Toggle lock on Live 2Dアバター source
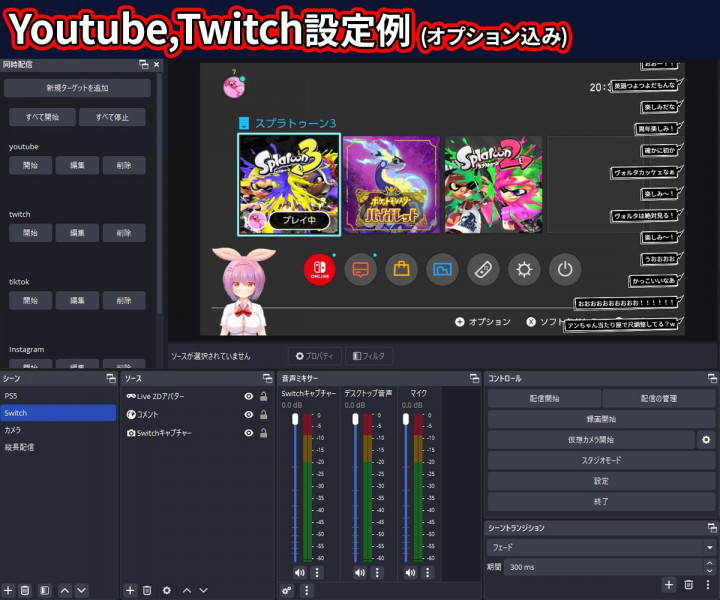 pyautogui.click(x=264, y=396)
